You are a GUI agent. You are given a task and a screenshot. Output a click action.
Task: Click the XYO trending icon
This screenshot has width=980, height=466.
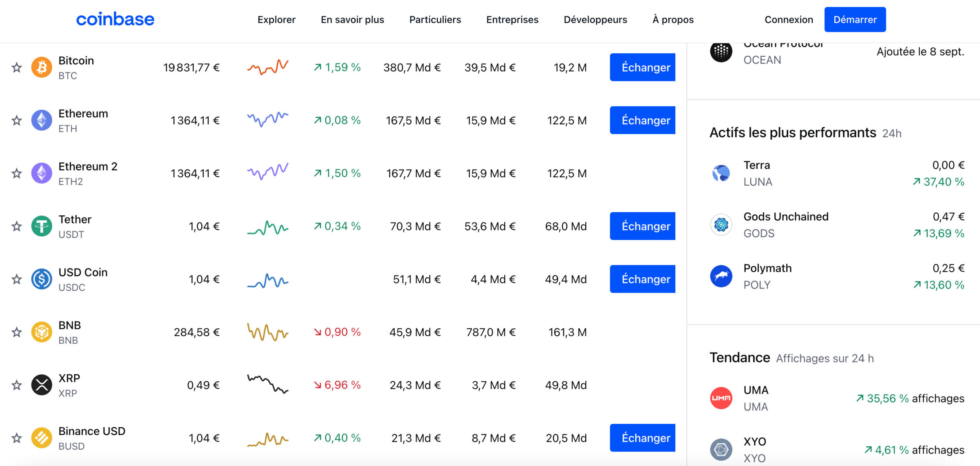coord(721,450)
